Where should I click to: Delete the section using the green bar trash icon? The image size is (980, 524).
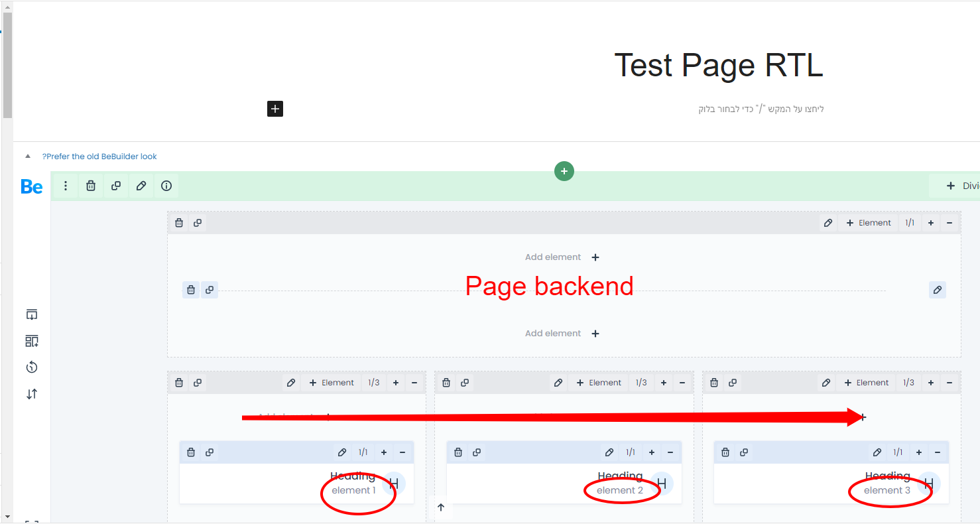click(91, 186)
